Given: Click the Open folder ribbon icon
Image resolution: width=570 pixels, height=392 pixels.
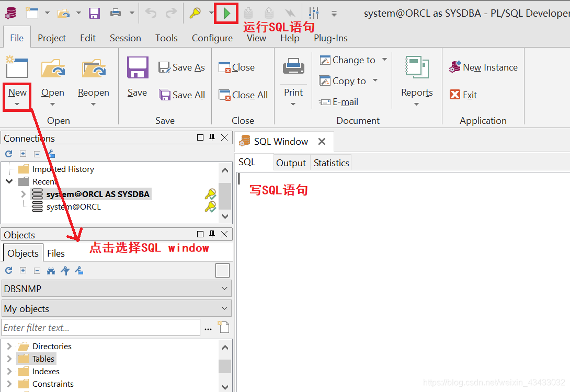Looking at the screenshot, I should pos(53,68).
